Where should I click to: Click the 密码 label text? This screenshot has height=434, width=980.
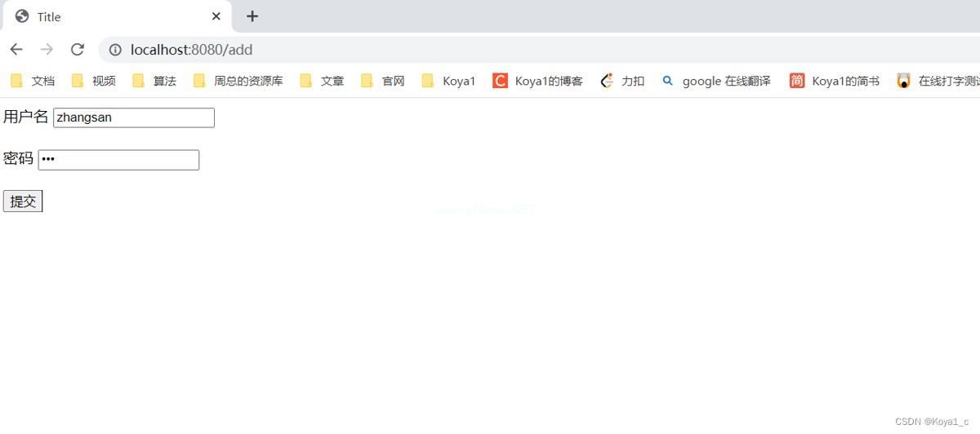point(19,159)
